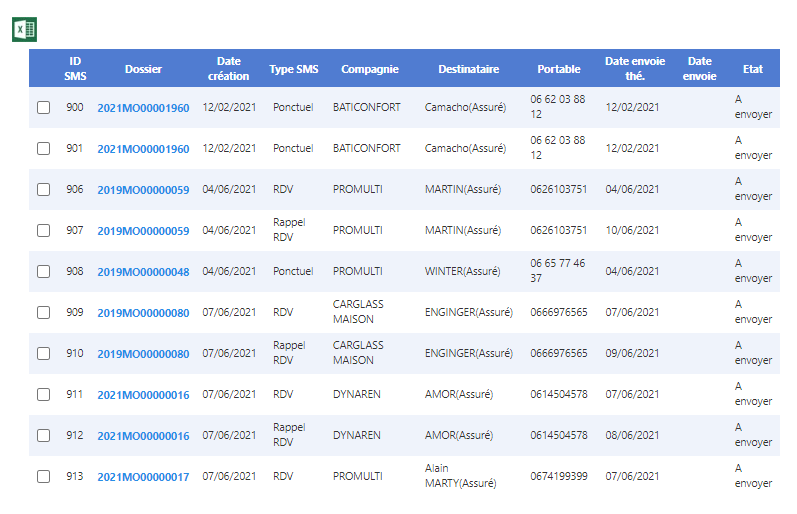Click the Type SMS column header
Image resolution: width=797 pixels, height=514 pixels.
[x=294, y=69]
